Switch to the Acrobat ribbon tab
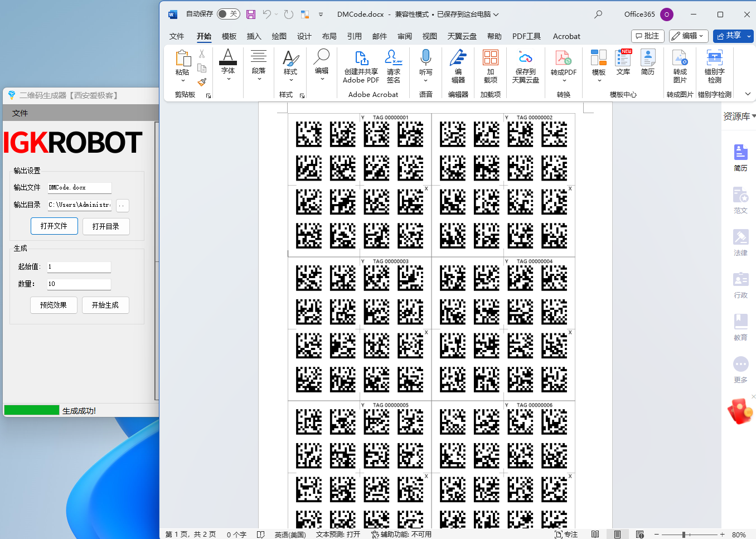Image resolution: width=756 pixels, height=539 pixels. pyautogui.click(x=566, y=36)
